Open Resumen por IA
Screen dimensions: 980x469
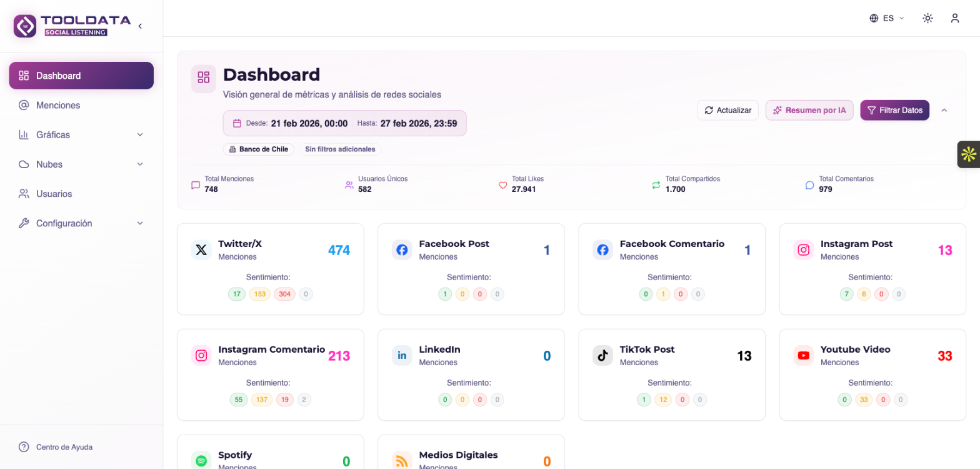pyautogui.click(x=809, y=110)
